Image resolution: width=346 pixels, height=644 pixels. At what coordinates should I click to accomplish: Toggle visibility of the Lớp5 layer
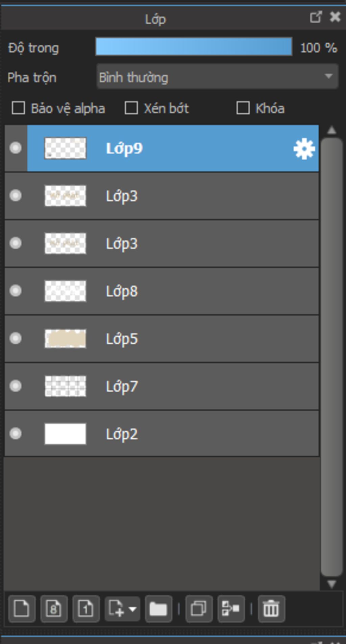[16, 338]
